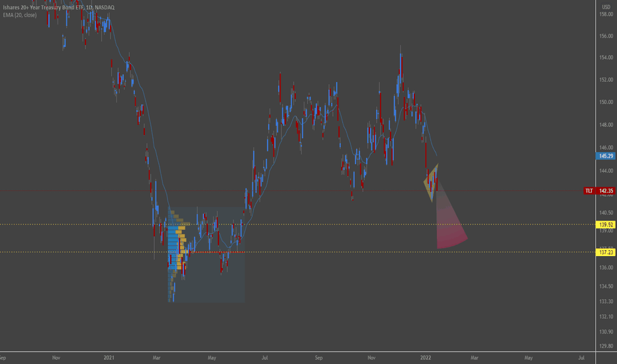Screen dimensions: 617x364
Task: Click the 150.00 price axis value
Action: pos(606,102)
